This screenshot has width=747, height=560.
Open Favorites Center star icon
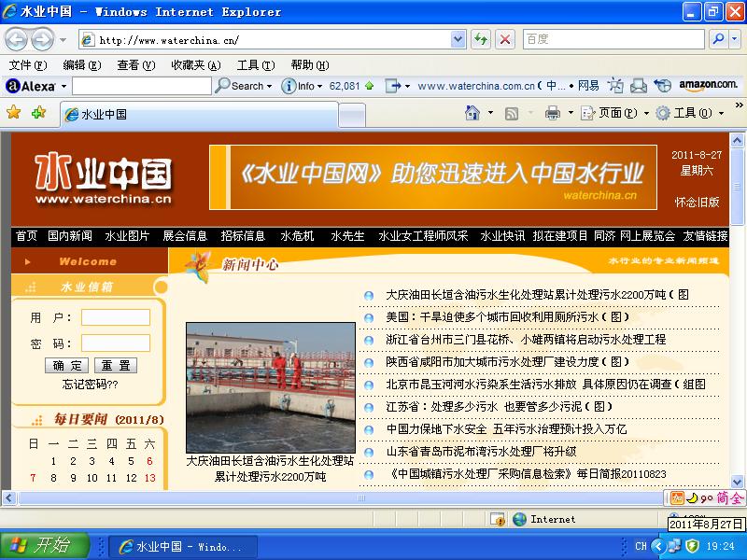point(14,113)
